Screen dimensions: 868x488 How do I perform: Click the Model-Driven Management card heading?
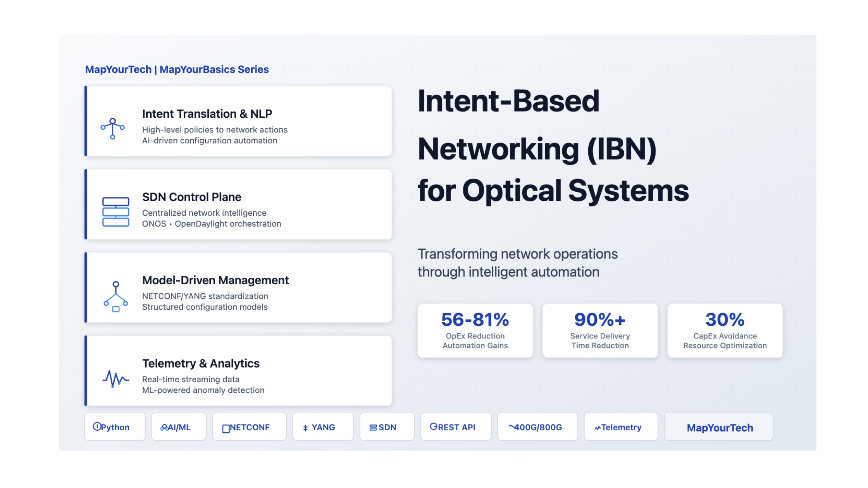215,280
